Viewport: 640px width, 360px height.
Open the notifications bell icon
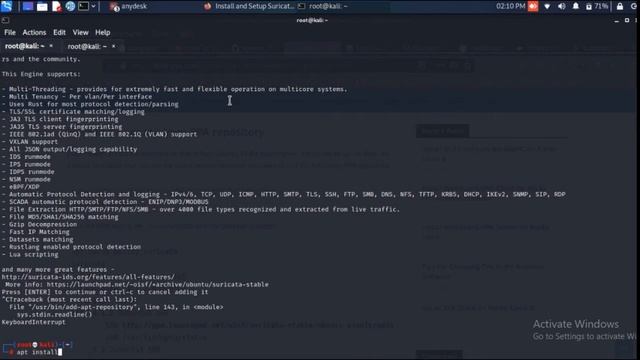pos(576,7)
